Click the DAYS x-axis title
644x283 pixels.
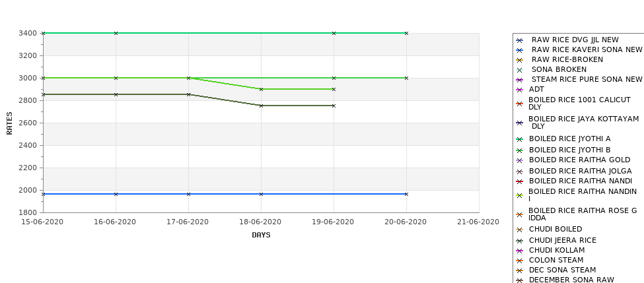point(261,235)
